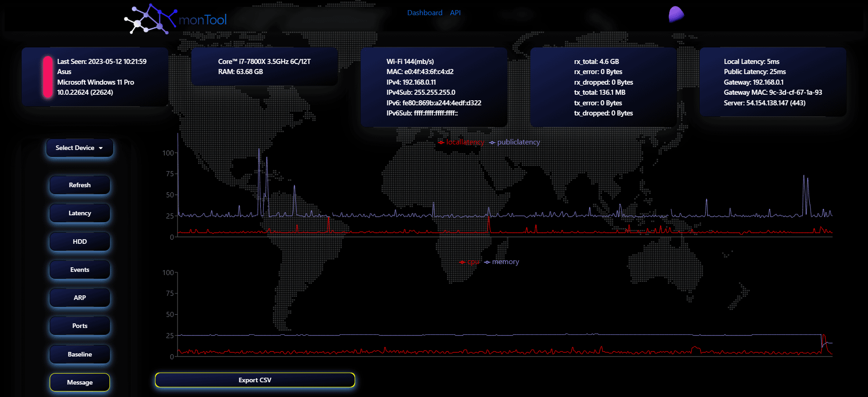Expand the Select Device dropdown
The image size is (868, 397).
[80, 148]
